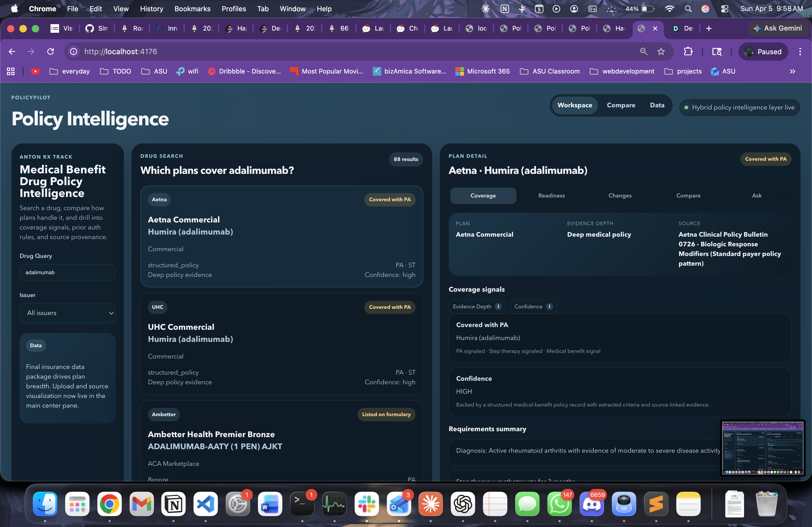The image size is (812, 527).
Task: Select the UHC Commercial Humira result card
Action: pos(281,344)
